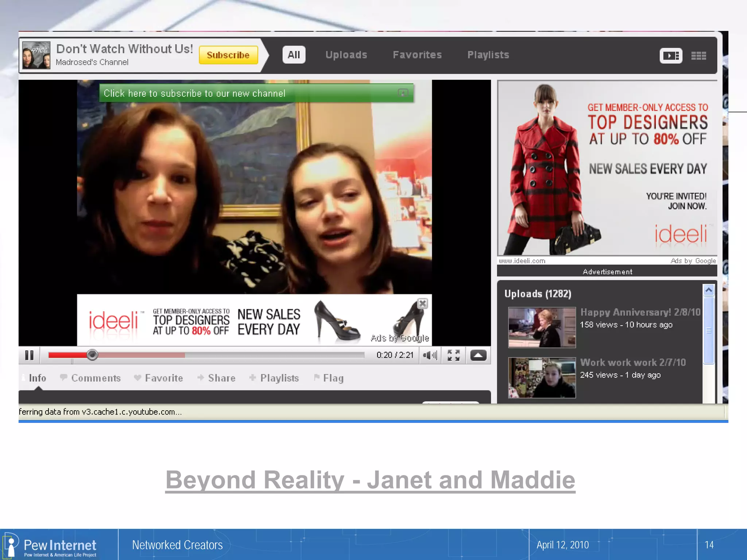Image resolution: width=747 pixels, height=560 pixels.
Task: Collapse player with up-arrow button
Action: tap(478, 355)
